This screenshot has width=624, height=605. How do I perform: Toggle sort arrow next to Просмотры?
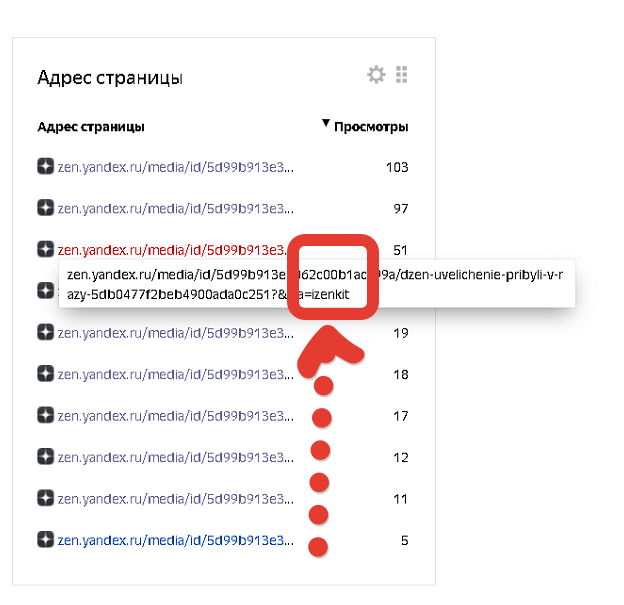[x=326, y=123]
